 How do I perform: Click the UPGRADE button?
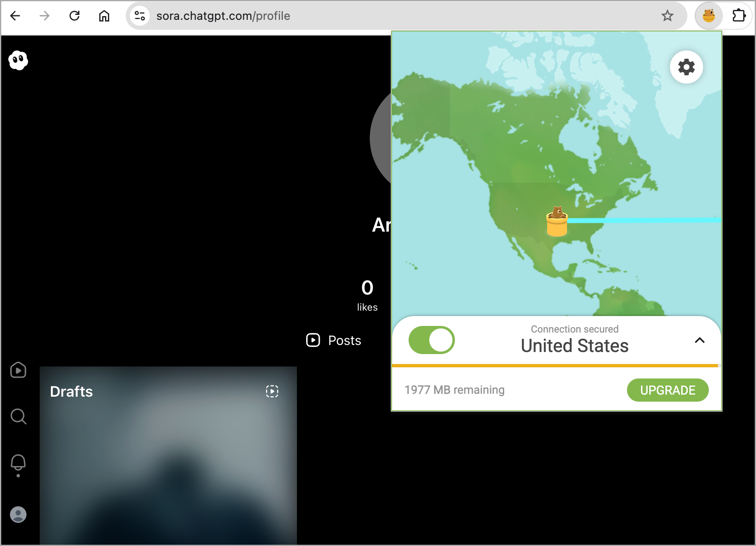coord(667,390)
